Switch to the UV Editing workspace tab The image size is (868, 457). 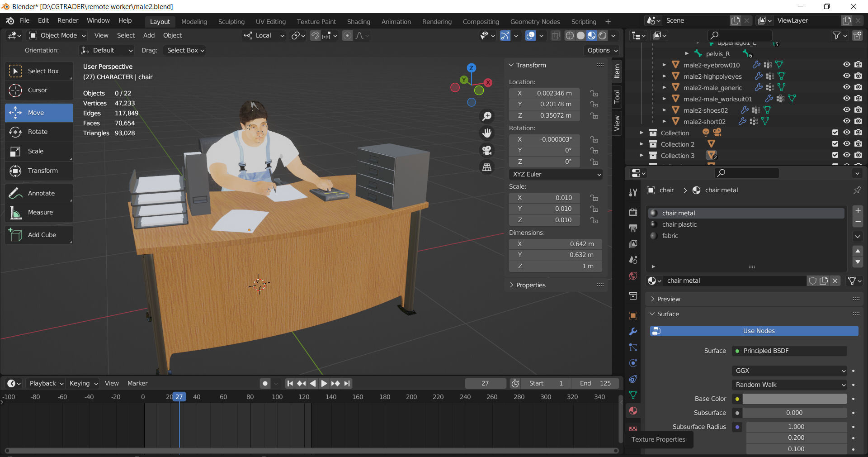pos(271,22)
